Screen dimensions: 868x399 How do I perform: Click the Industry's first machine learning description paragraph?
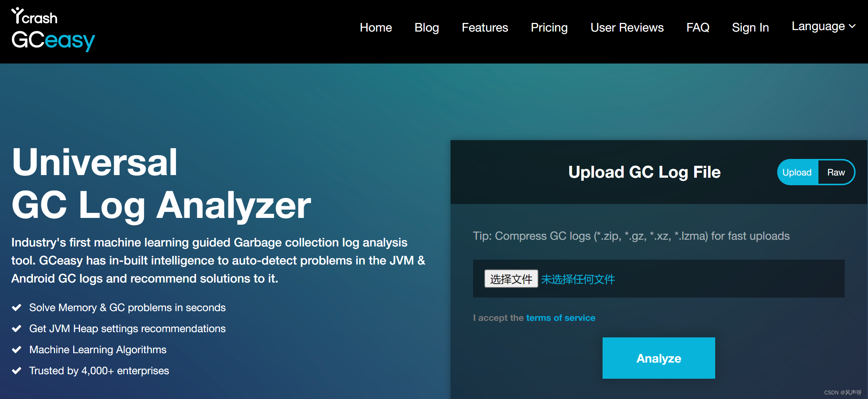click(x=218, y=260)
